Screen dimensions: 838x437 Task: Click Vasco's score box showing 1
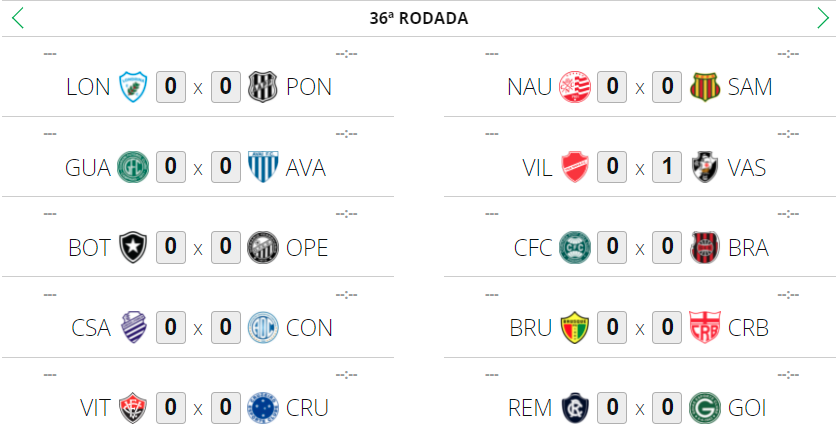coord(667,167)
